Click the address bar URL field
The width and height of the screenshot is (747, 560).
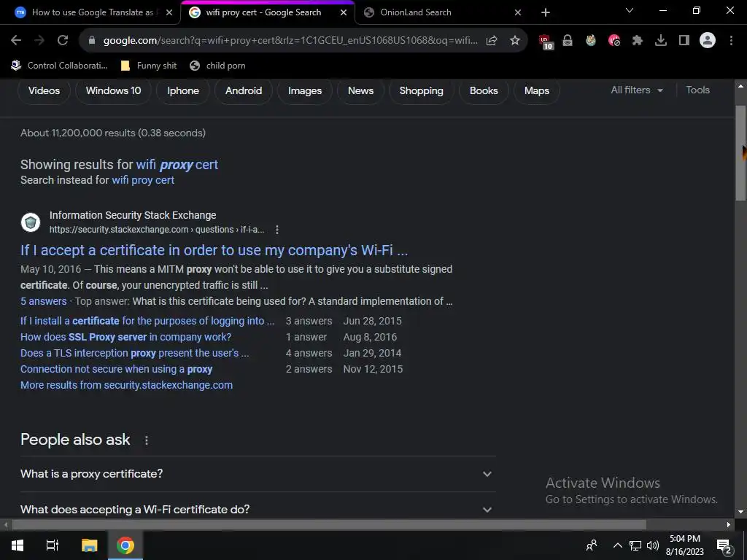click(x=290, y=41)
